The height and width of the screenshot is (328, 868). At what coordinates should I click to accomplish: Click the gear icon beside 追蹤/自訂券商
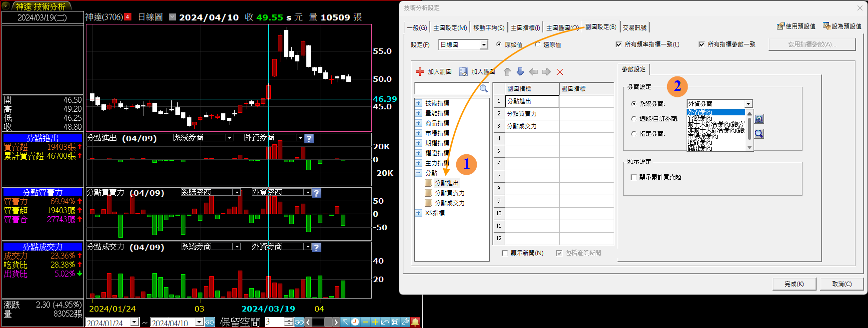tap(759, 119)
